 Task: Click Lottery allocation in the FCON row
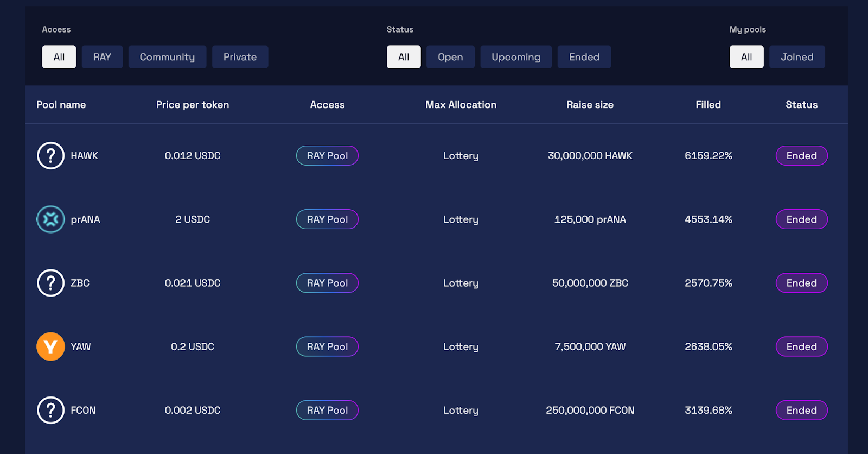(x=461, y=410)
